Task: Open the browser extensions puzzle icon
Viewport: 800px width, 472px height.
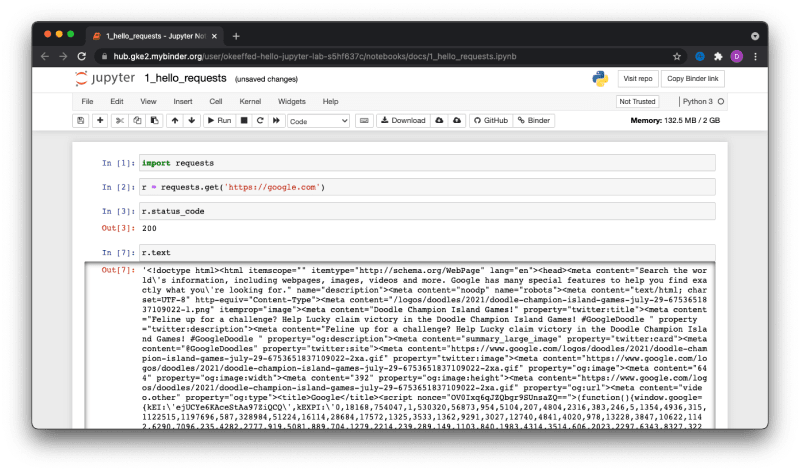Action: point(718,57)
